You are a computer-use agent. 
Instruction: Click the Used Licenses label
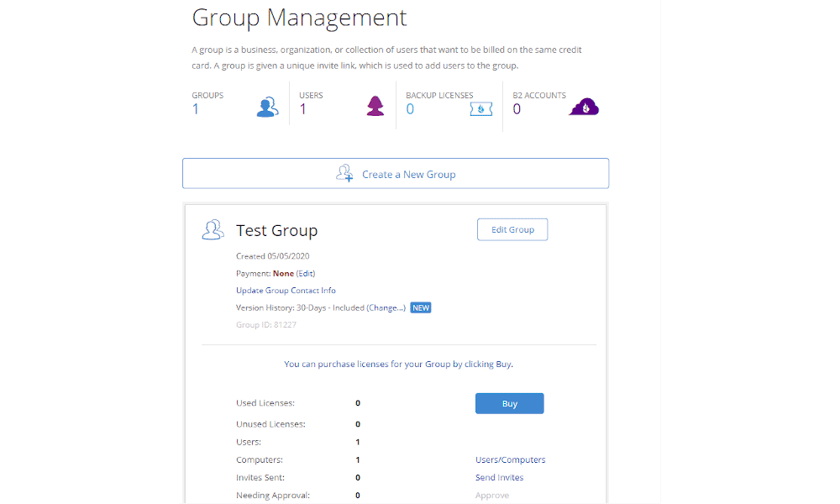pyautogui.click(x=265, y=402)
